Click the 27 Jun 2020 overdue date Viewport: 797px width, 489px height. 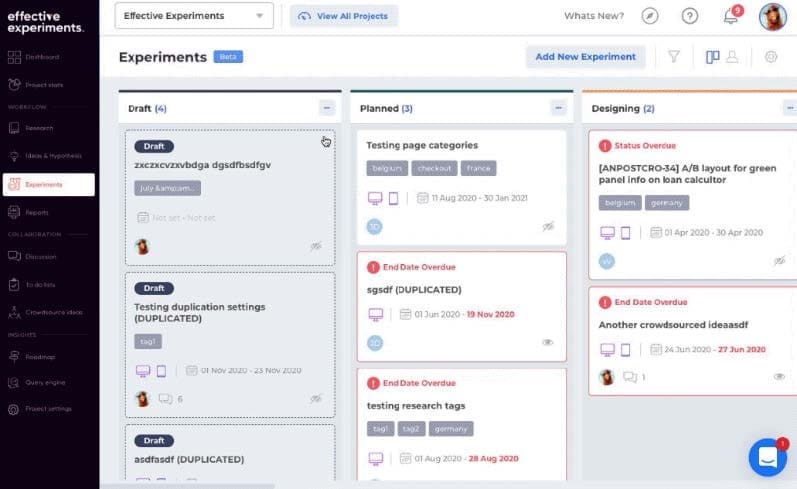tap(742, 349)
